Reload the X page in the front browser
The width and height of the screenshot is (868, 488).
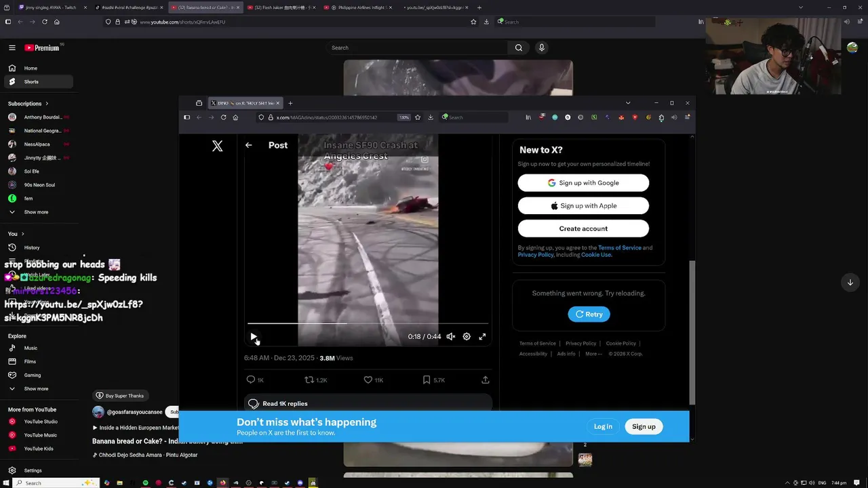click(223, 117)
